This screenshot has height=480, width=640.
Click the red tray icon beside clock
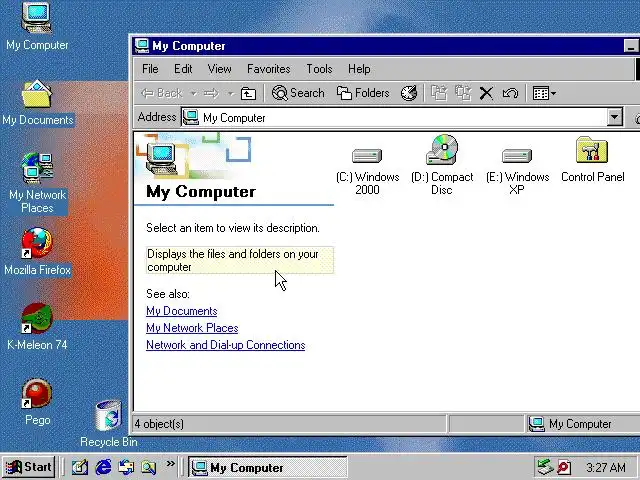click(x=564, y=467)
